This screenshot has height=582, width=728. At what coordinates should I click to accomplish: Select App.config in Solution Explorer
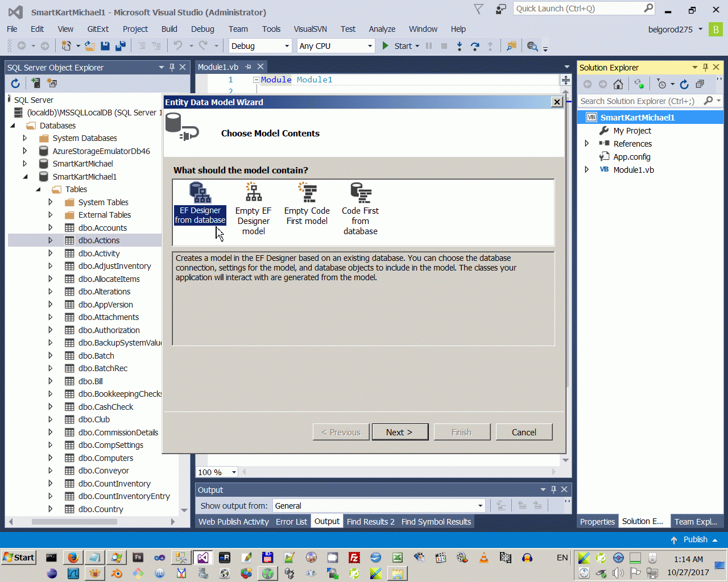[632, 157]
